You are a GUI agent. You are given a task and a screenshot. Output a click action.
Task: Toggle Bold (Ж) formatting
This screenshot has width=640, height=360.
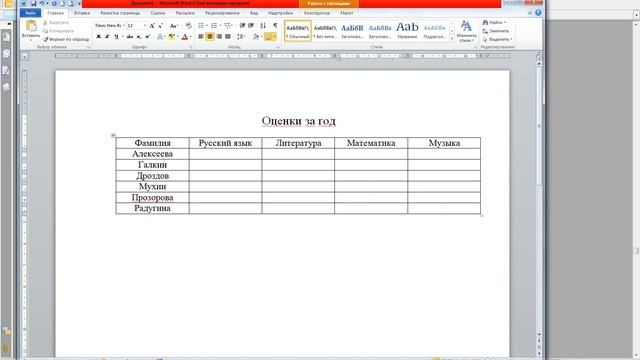pos(98,37)
